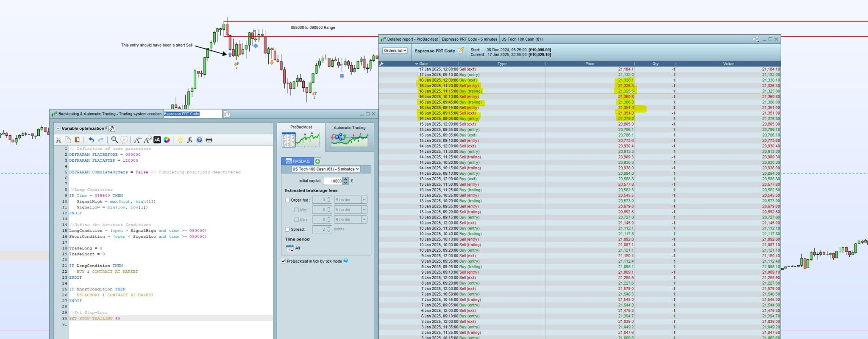Viewport: 868px width, 339px height.
Task: Enable the Spread checkbox
Action: click(x=287, y=229)
